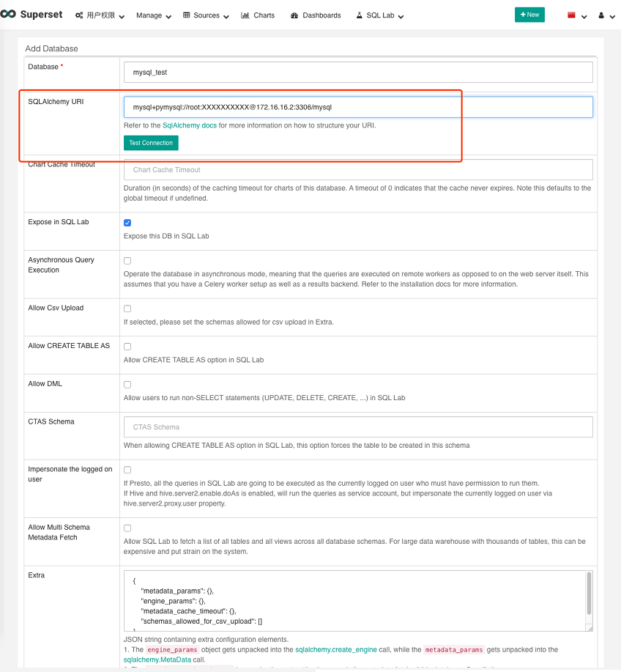
Task: Click the SQLAlchemy URI field
Action: click(x=358, y=107)
